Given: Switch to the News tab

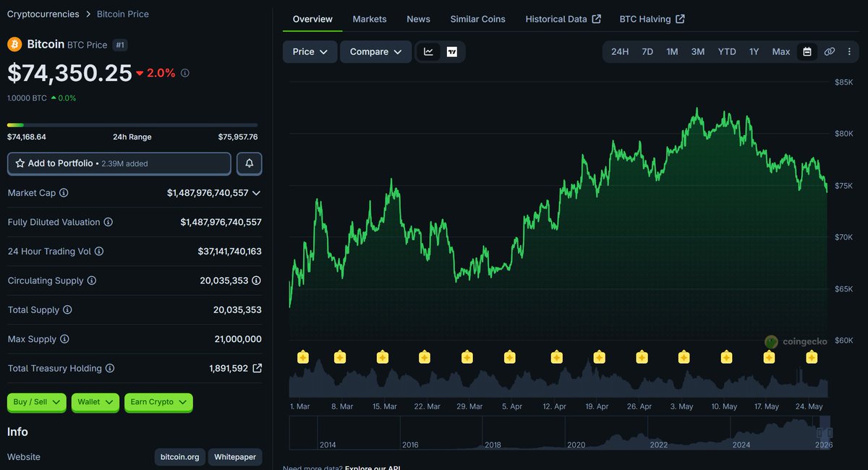Looking at the screenshot, I should point(418,19).
